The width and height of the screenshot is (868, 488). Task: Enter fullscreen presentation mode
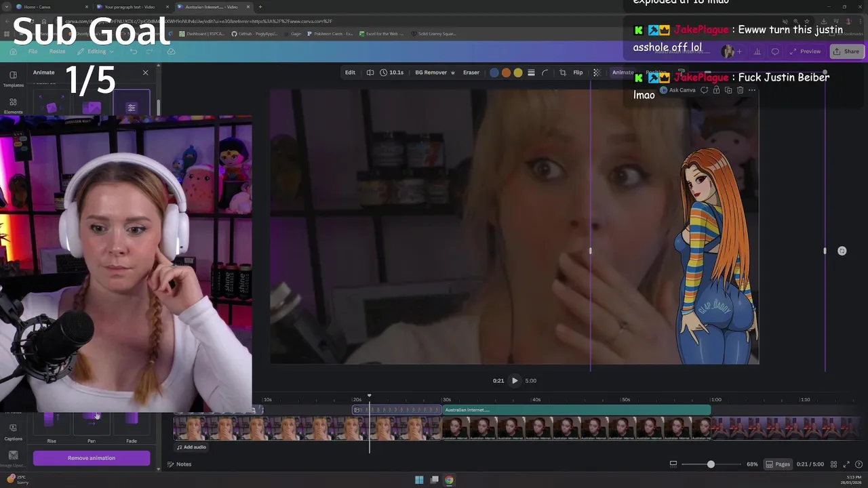coord(846,464)
